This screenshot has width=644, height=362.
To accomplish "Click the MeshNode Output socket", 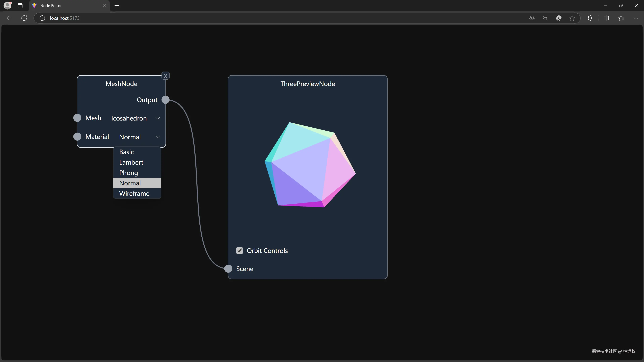I will [166, 100].
